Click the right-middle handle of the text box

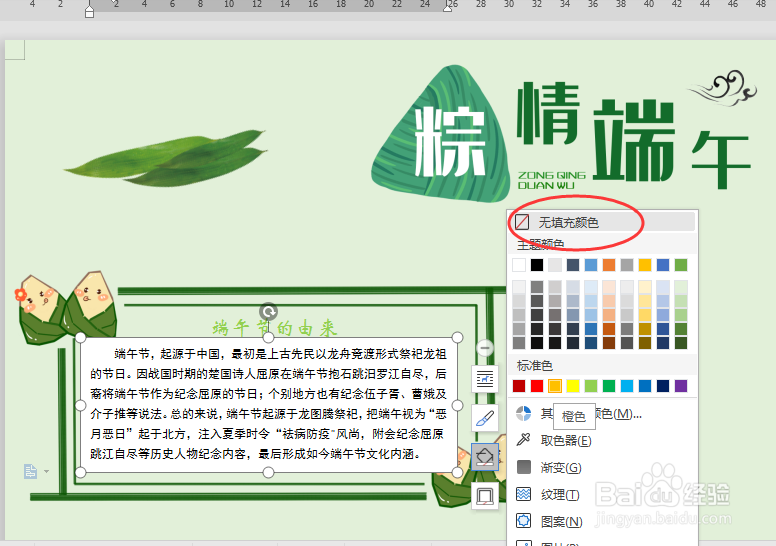tap(457, 405)
